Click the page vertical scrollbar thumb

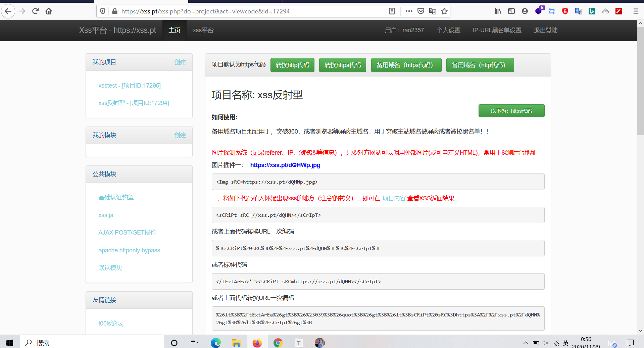[x=640, y=81]
